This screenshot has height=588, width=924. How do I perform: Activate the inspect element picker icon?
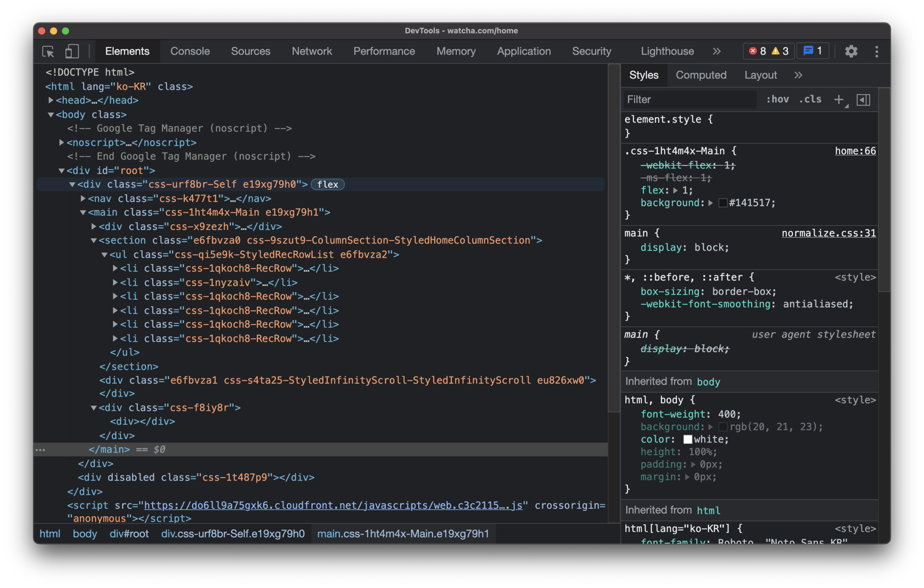point(48,51)
